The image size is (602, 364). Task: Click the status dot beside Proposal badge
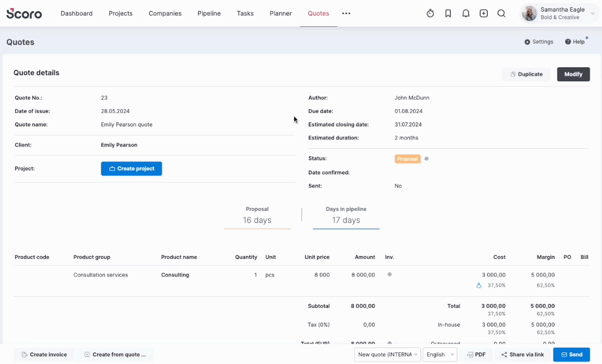(427, 159)
